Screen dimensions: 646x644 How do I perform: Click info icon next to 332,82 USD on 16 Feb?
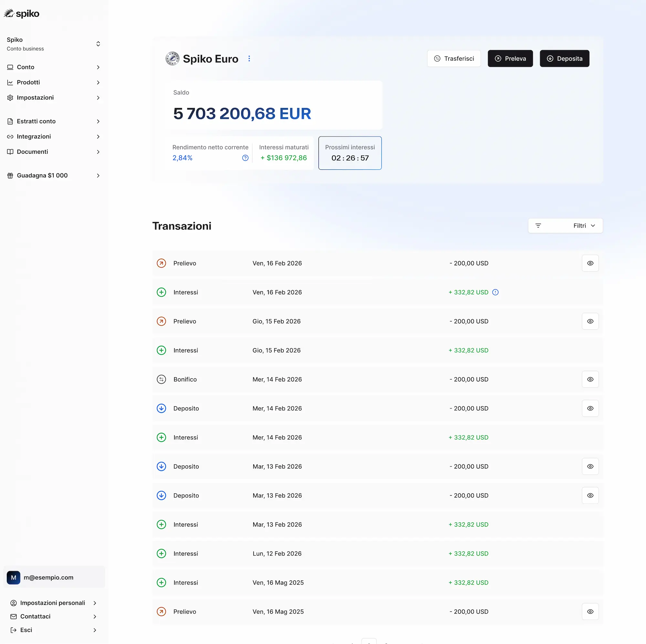click(x=495, y=292)
